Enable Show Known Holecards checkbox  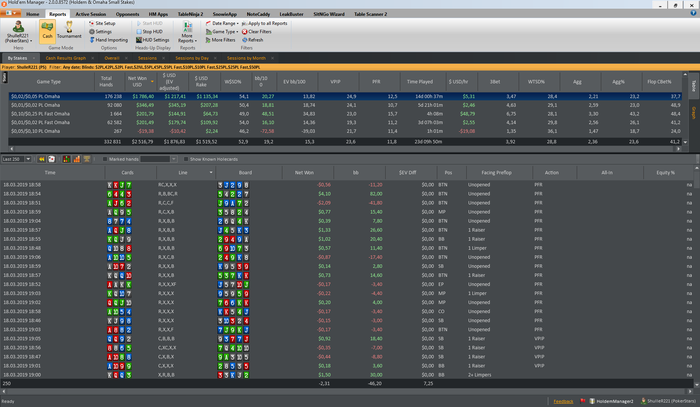[186, 159]
